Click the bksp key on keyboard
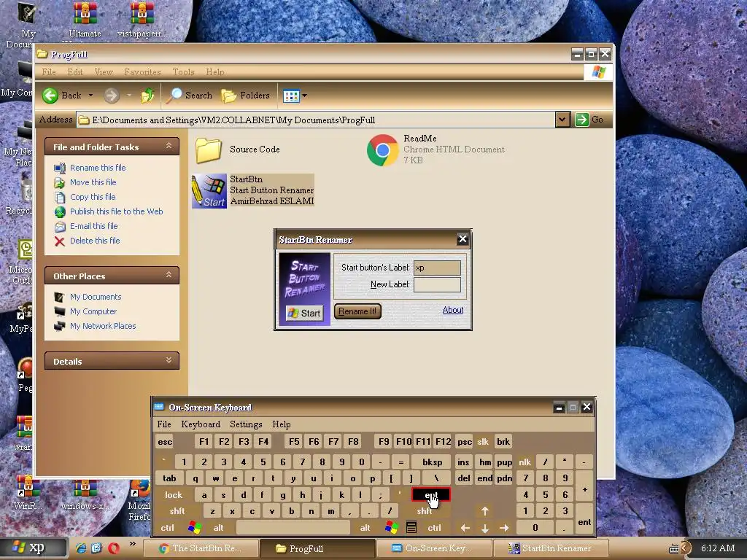The image size is (747, 560). point(432,462)
